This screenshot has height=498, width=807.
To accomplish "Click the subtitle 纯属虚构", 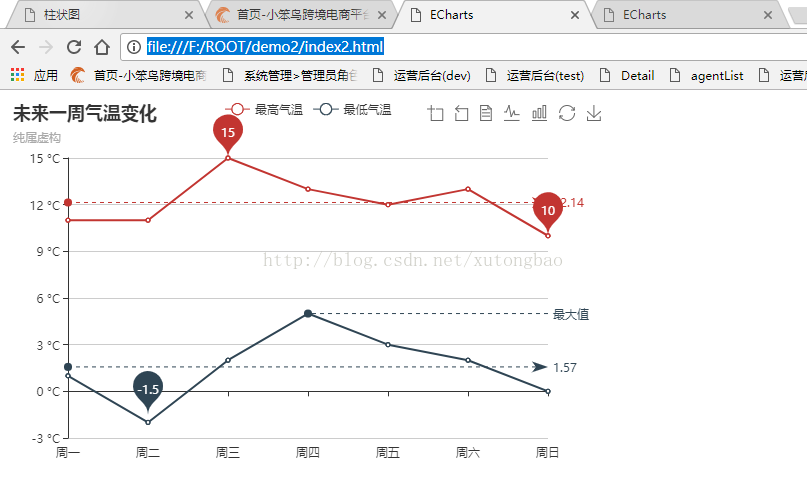I will (x=37, y=138).
